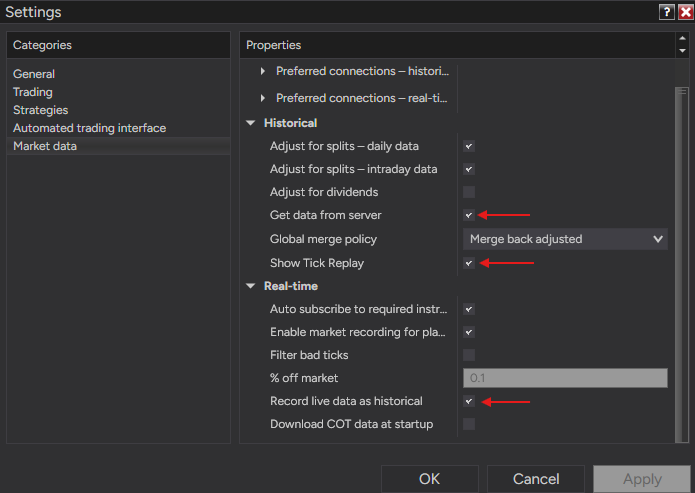Click the Properties panel vertical scrollbar

click(x=682, y=265)
